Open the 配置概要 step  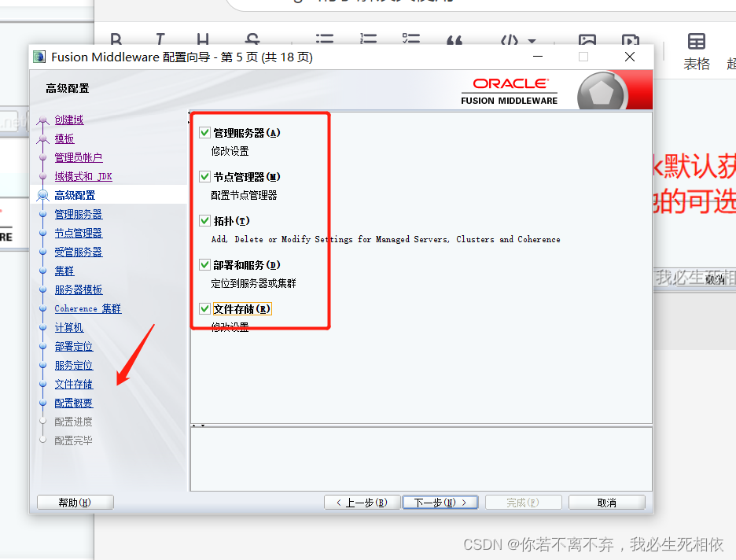coord(74,403)
